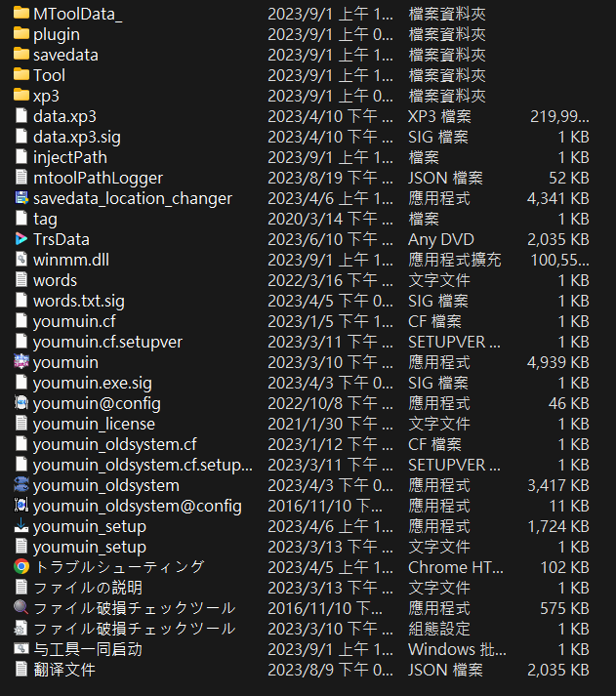616x696 pixels.
Task: Click the date 2022/10/8 of youmuin@config
Action: [330, 403]
